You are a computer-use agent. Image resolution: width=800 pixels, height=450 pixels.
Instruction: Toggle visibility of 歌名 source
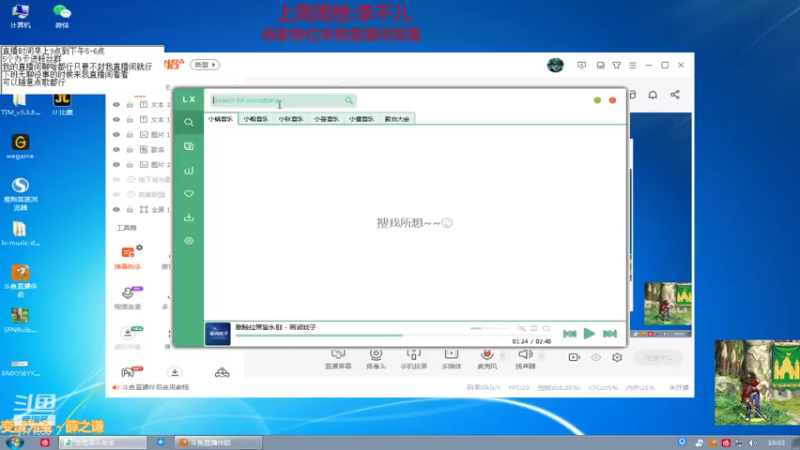(116, 149)
